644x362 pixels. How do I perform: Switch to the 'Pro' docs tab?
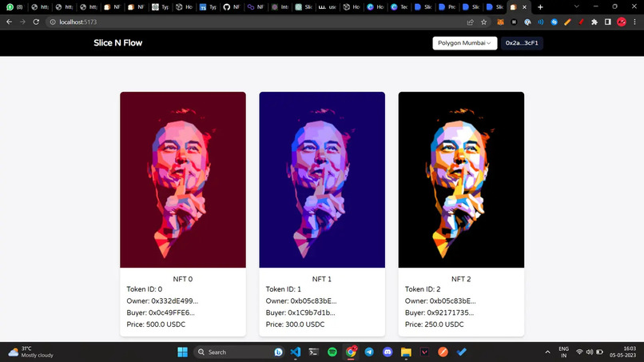447,7
